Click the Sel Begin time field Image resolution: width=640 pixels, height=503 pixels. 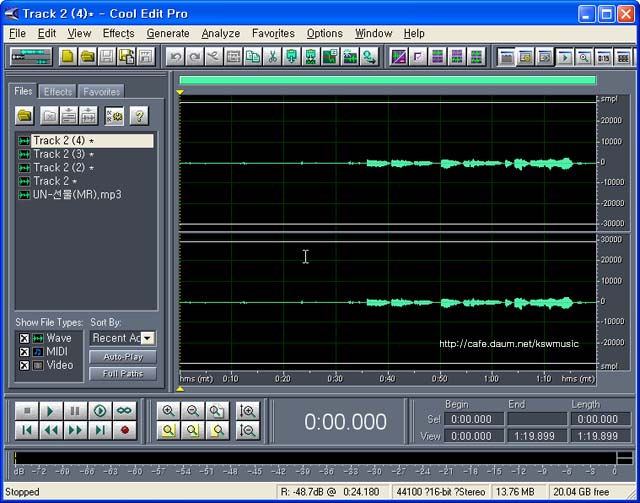[x=474, y=419]
